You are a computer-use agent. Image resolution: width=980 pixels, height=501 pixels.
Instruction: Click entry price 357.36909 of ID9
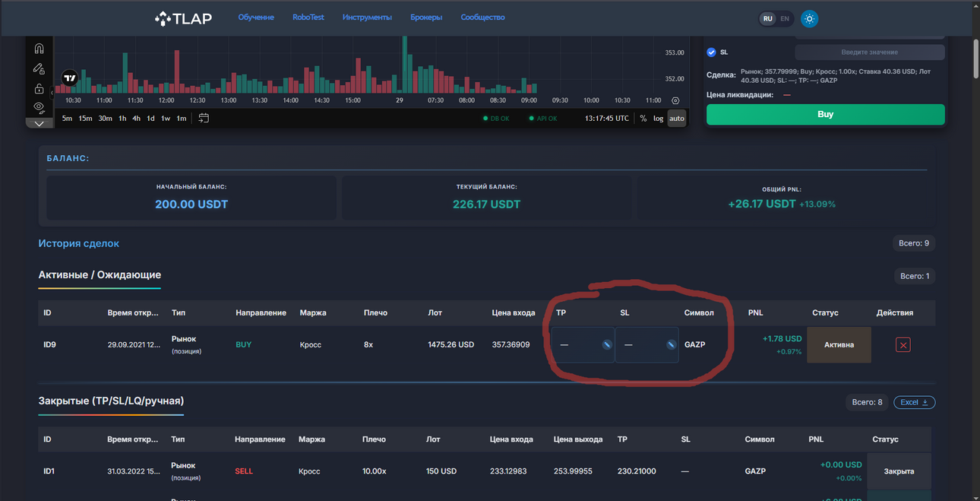pos(511,344)
